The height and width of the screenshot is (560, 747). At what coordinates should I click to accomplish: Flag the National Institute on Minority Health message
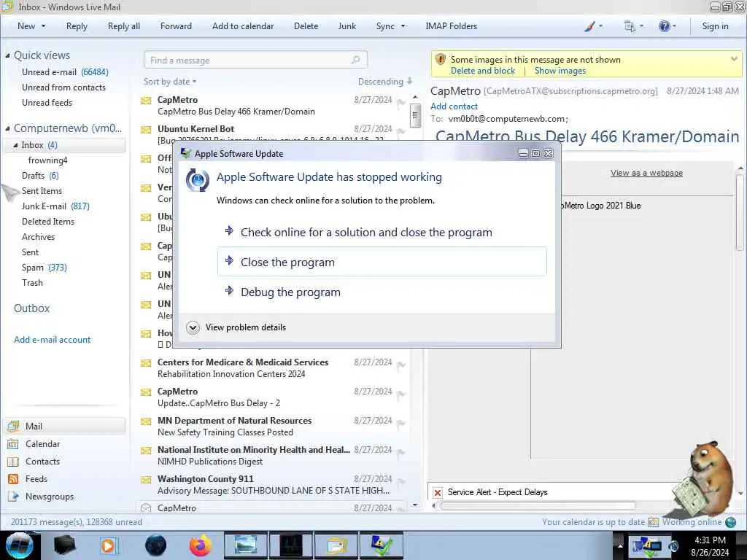400,453
